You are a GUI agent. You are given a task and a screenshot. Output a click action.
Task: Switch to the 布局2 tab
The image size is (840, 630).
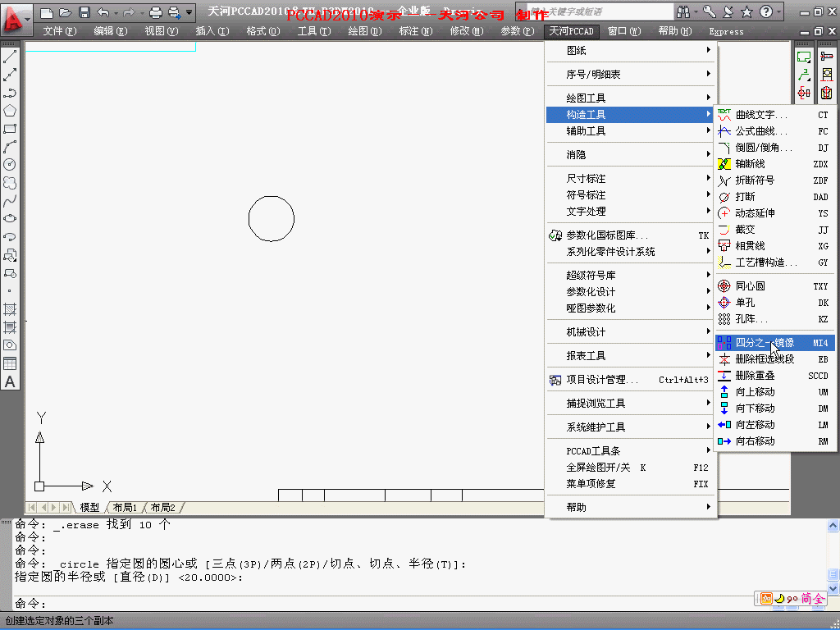tap(163, 507)
